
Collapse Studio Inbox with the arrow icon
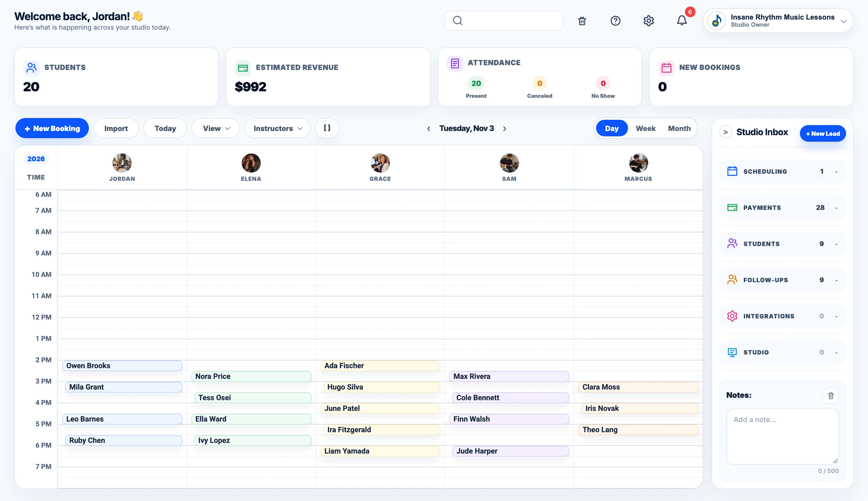point(725,132)
